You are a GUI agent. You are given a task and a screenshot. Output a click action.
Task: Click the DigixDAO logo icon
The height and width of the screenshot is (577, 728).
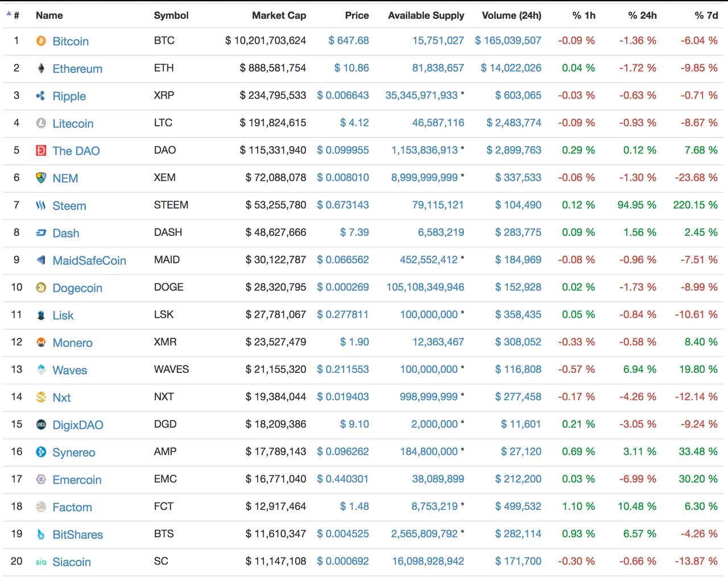click(x=41, y=425)
